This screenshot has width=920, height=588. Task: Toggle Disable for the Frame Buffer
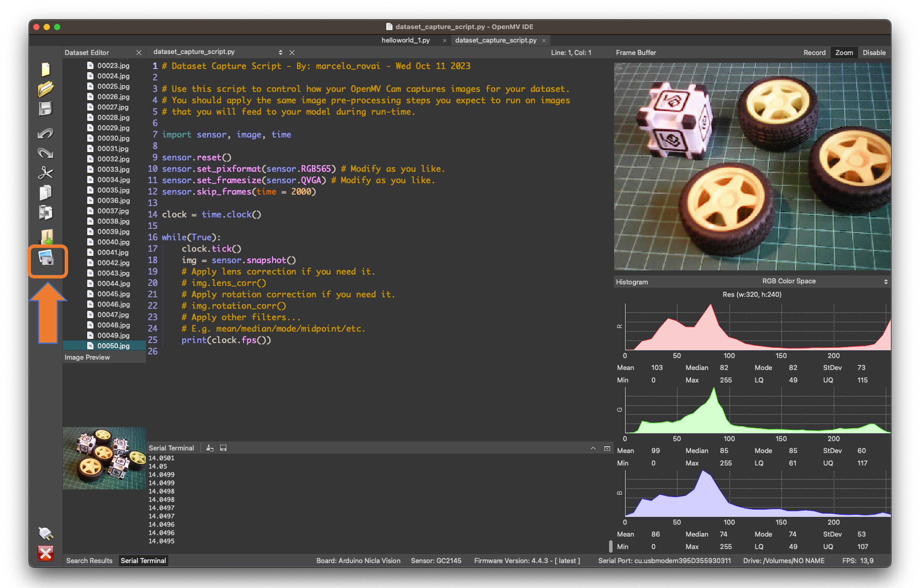pos(874,53)
